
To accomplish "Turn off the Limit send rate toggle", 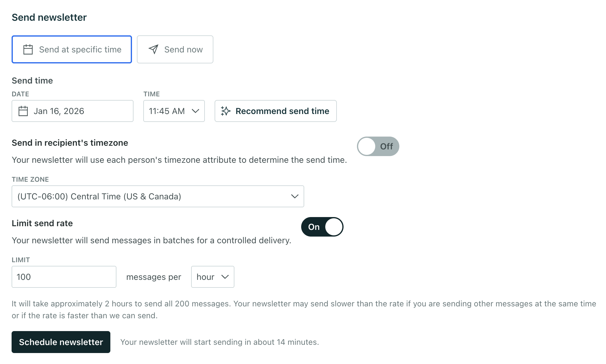I will [x=322, y=227].
